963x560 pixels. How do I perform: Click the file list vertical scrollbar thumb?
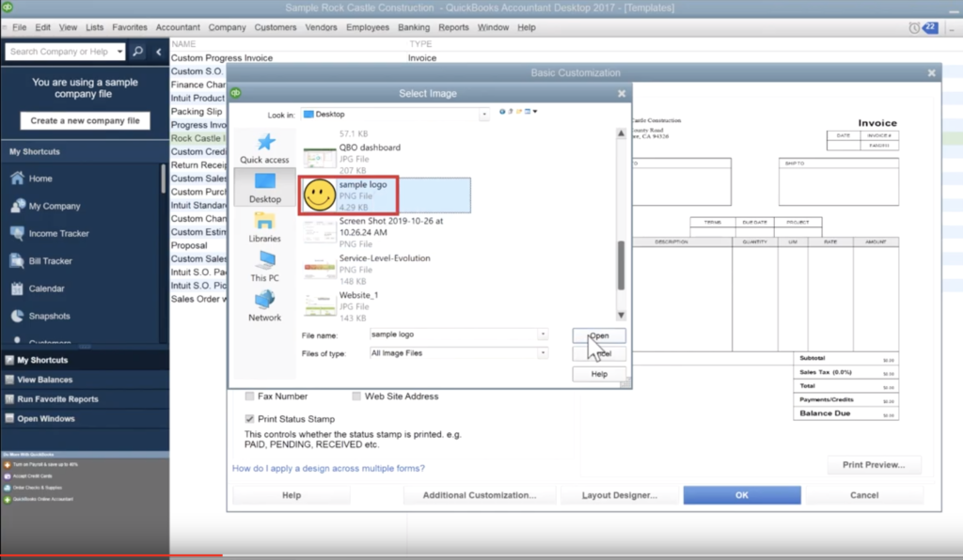pos(621,266)
